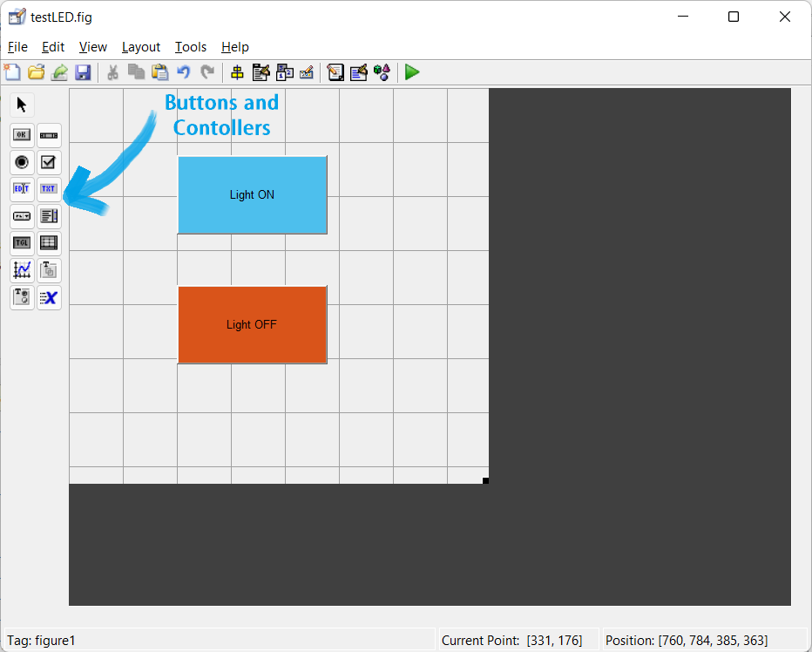Open the Property Inspector
812x652 pixels.
(358, 72)
